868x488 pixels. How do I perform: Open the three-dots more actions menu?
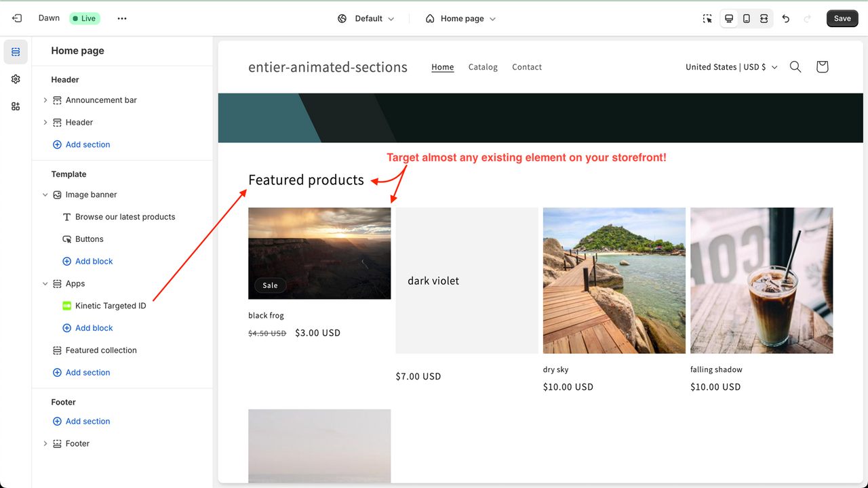pyautogui.click(x=122, y=18)
